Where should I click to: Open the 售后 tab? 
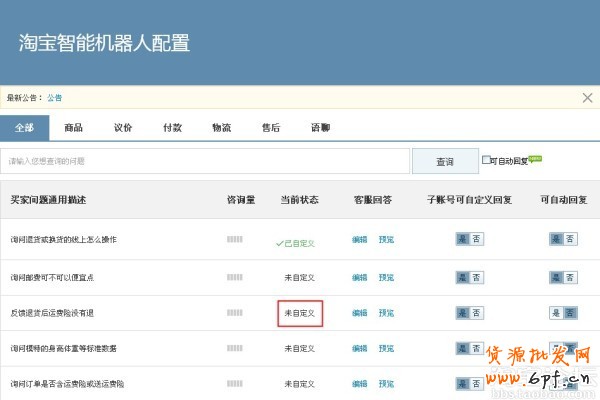(270, 128)
